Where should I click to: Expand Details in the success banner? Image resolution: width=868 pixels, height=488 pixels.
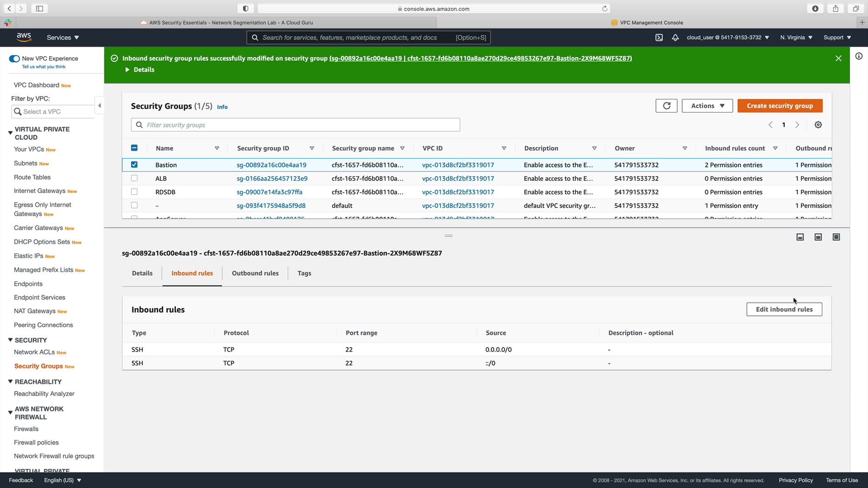click(x=140, y=70)
